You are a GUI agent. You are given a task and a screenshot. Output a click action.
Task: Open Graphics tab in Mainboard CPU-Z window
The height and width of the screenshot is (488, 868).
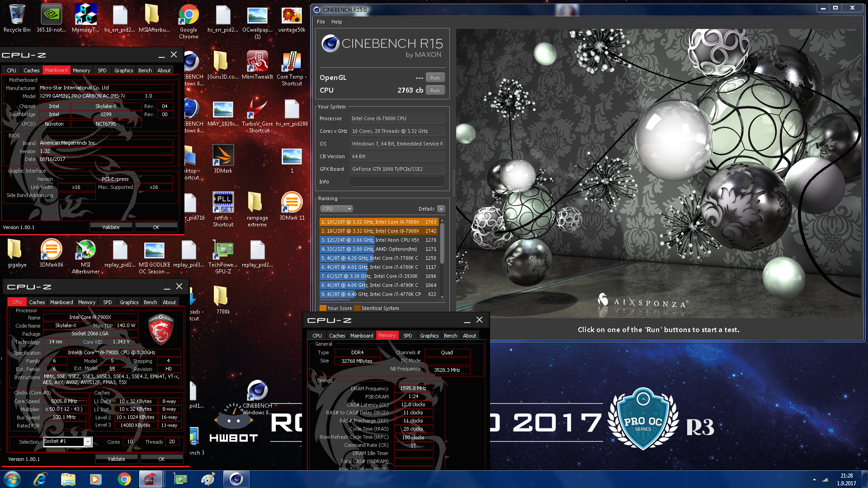(x=123, y=70)
